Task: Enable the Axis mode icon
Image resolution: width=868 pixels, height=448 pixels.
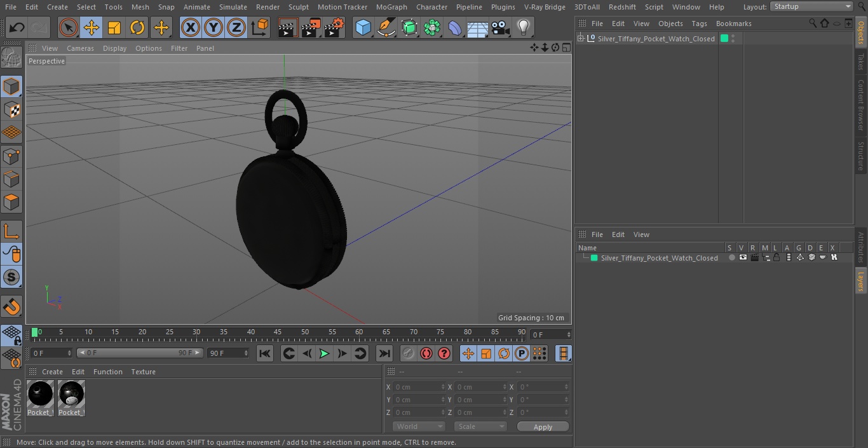Action: point(11,231)
